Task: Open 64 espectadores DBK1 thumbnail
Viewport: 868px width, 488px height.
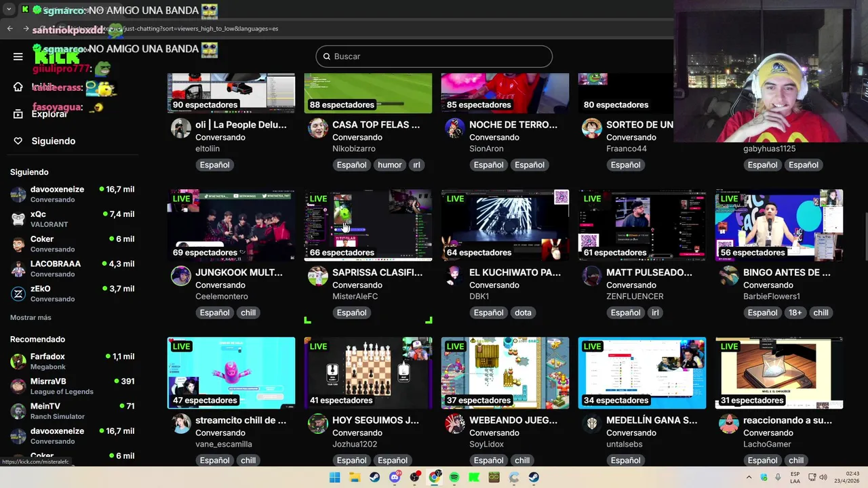Action: coord(505,225)
